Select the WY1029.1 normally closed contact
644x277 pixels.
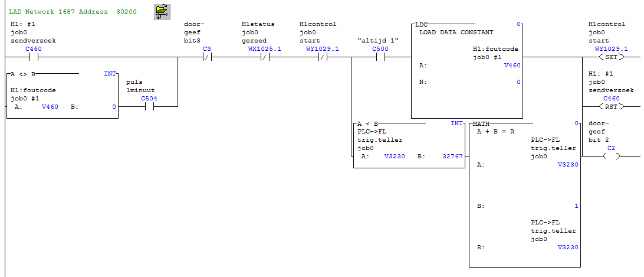[x=323, y=57]
